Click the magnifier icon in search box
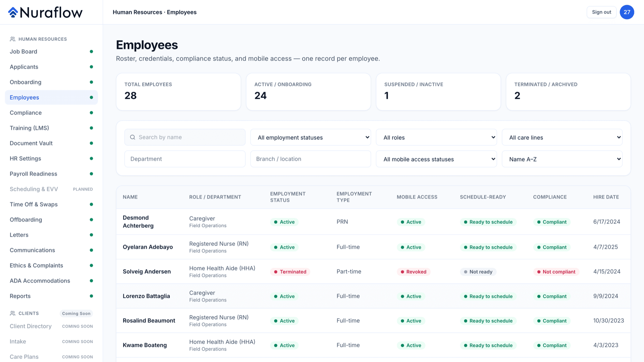This screenshot has width=644, height=362. pyautogui.click(x=132, y=137)
